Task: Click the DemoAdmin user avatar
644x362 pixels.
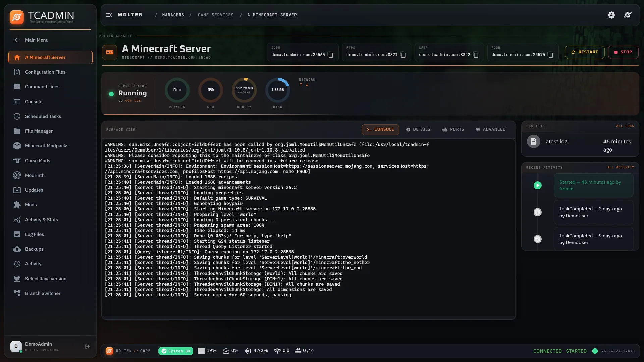Action: [16, 347]
